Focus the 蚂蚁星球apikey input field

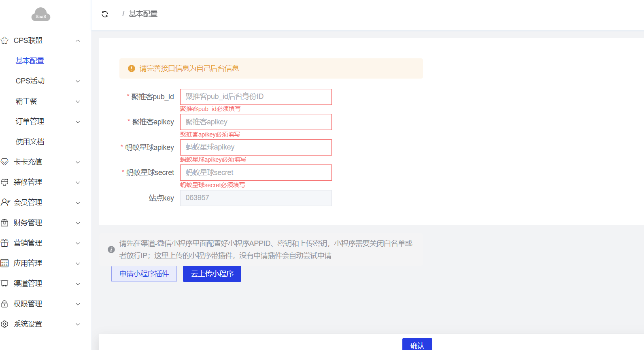(256, 147)
